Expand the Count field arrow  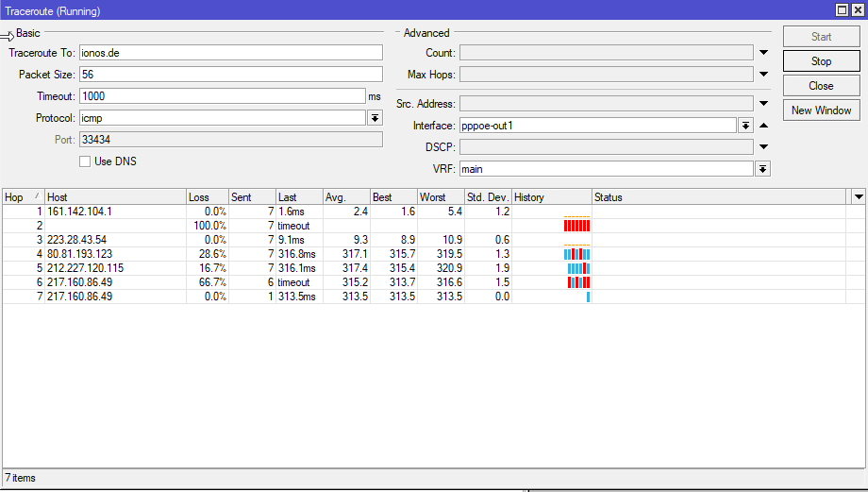click(763, 53)
